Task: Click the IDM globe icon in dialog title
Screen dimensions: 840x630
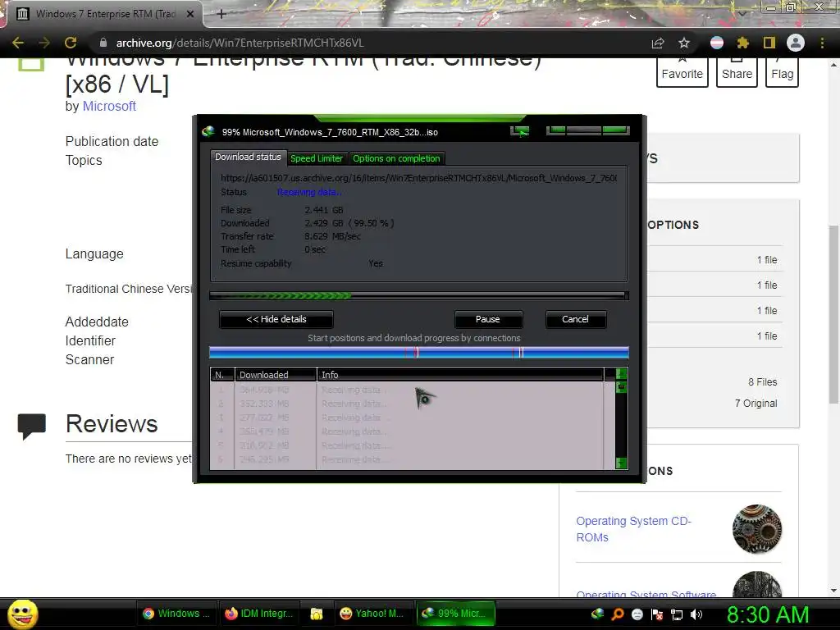Action: 208,132
